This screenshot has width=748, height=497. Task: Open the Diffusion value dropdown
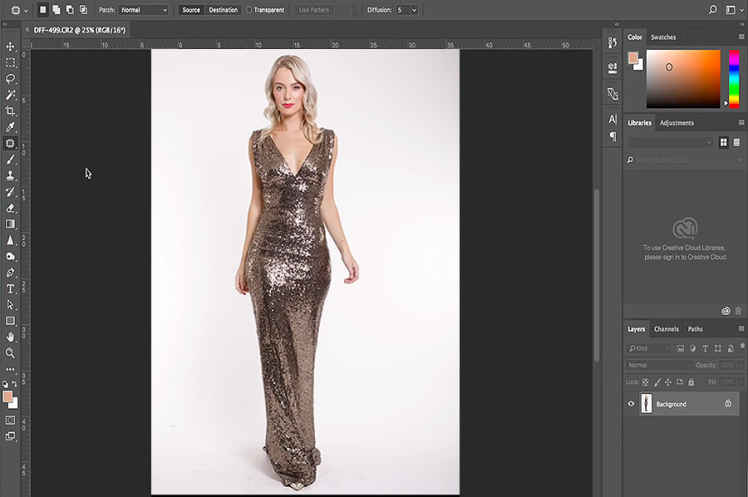tap(406, 10)
